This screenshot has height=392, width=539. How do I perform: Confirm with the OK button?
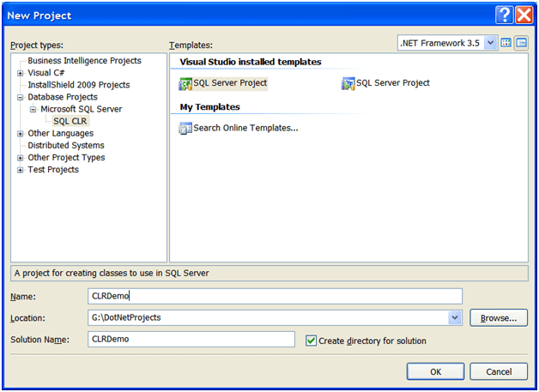[435, 371]
